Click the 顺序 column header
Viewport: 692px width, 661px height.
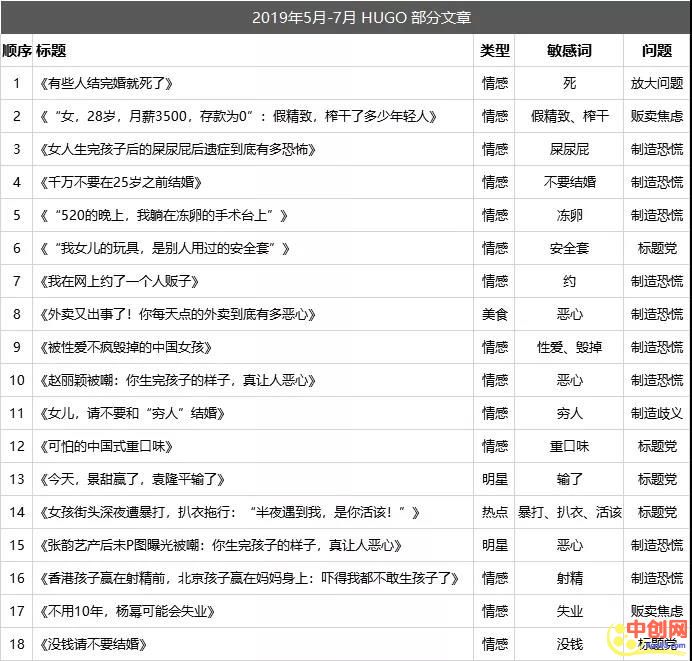tap(16, 50)
